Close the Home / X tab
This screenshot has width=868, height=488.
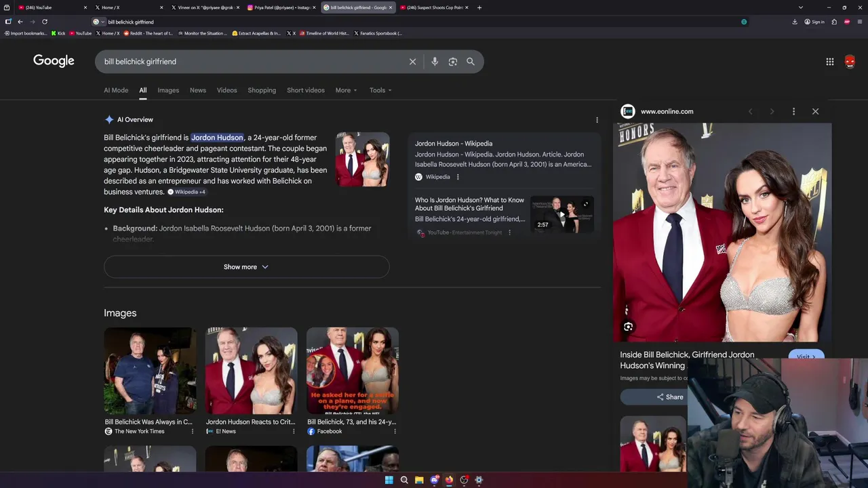pos(161,7)
